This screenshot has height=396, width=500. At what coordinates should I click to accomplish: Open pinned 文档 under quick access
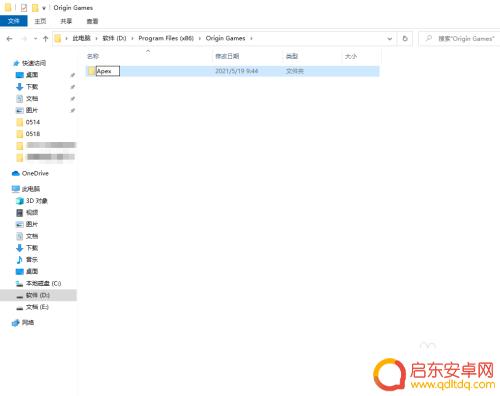32,98
